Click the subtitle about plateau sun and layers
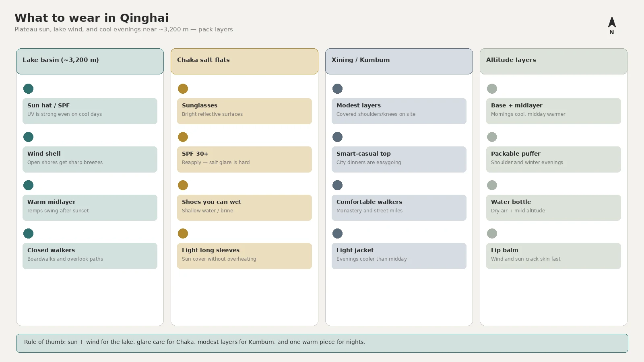The image size is (644, 362). [x=124, y=29]
